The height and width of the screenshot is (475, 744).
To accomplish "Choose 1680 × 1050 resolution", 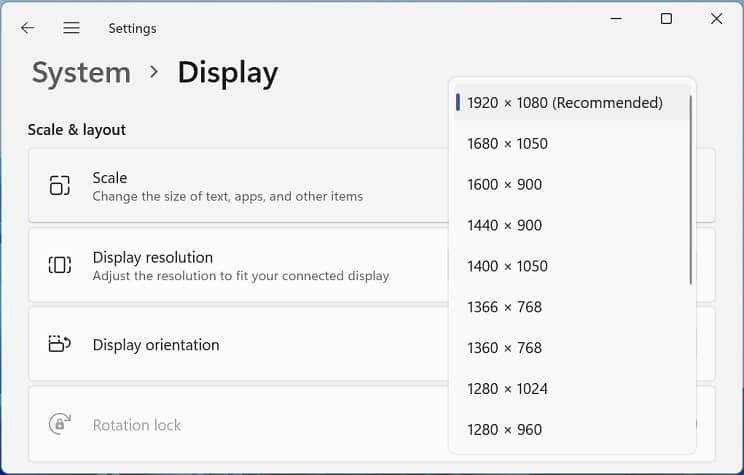I will (x=572, y=143).
